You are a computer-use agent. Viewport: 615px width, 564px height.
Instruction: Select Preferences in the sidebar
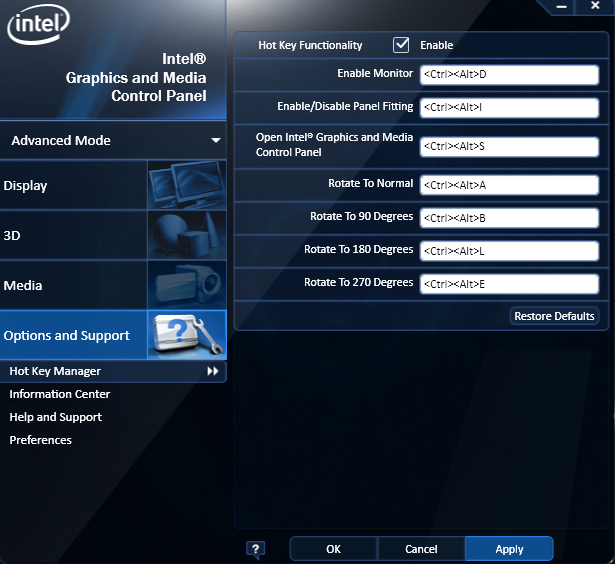[41, 440]
